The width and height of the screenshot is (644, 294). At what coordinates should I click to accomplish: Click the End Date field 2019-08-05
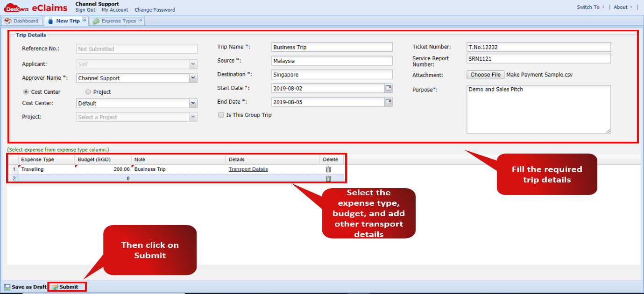click(x=328, y=102)
